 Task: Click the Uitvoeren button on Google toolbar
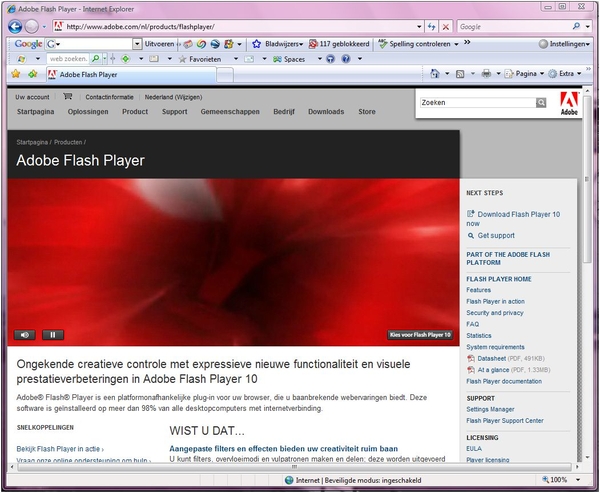point(159,44)
